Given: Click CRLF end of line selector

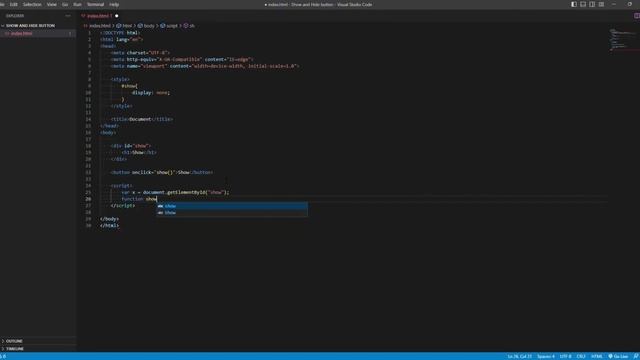Looking at the screenshot, I should pyautogui.click(x=581, y=356).
